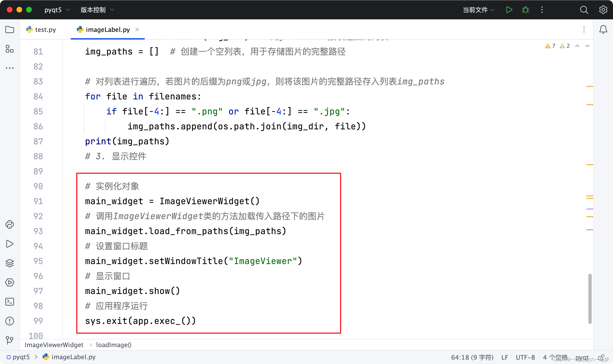Image resolution: width=613 pixels, height=364 pixels.
Task: Click the 7 warnings inspection widget
Action: [550, 46]
